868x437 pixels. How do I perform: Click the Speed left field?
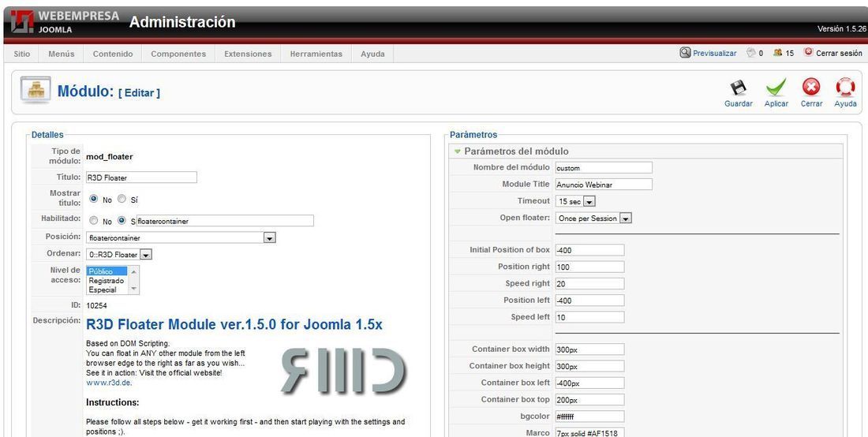[589, 317]
